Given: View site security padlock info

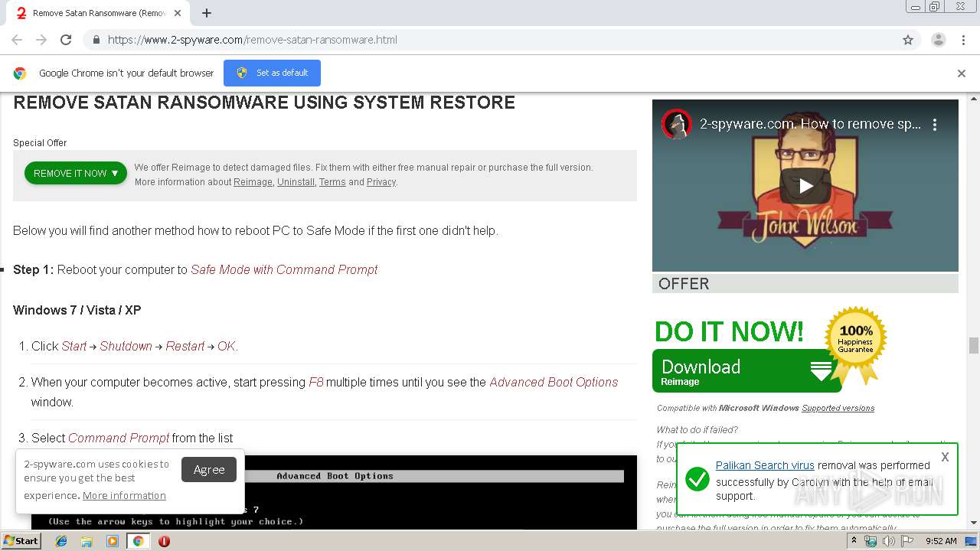Looking at the screenshot, I should click(96, 40).
